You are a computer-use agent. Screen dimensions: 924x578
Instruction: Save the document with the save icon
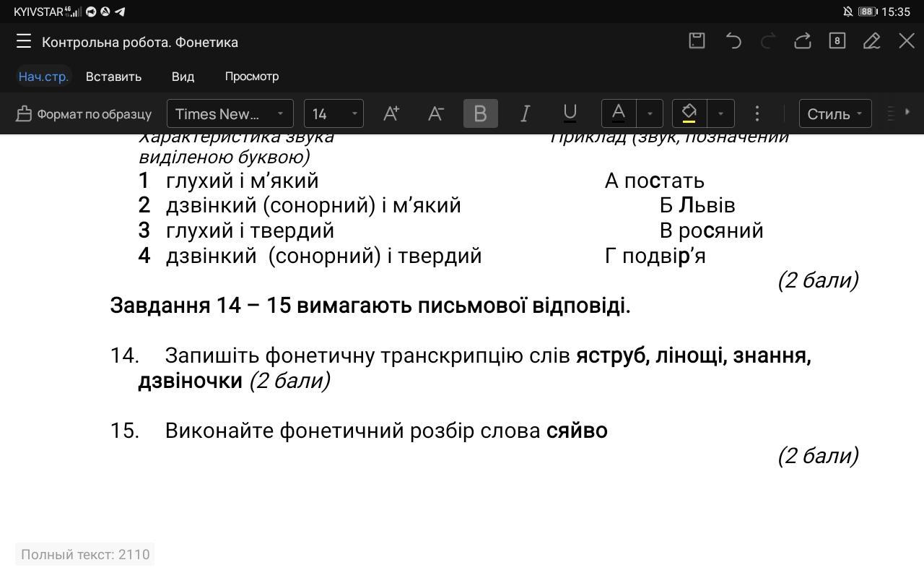pyautogui.click(x=697, y=41)
